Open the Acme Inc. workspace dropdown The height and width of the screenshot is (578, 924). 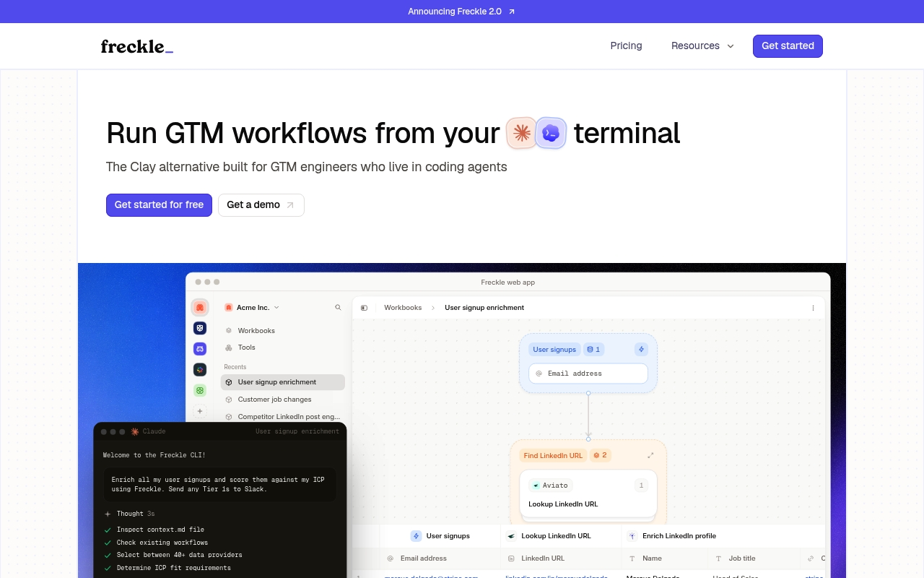tap(252, 308)
